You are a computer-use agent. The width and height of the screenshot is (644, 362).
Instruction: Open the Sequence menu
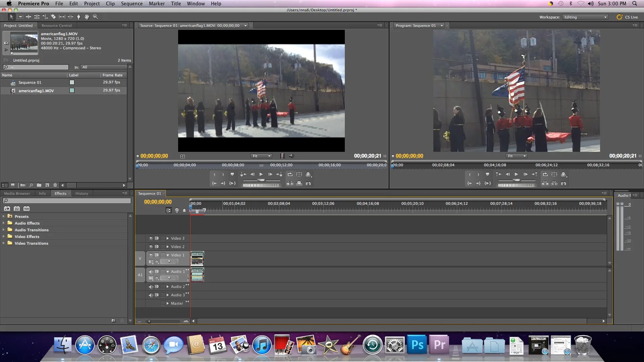coord(131,4)
